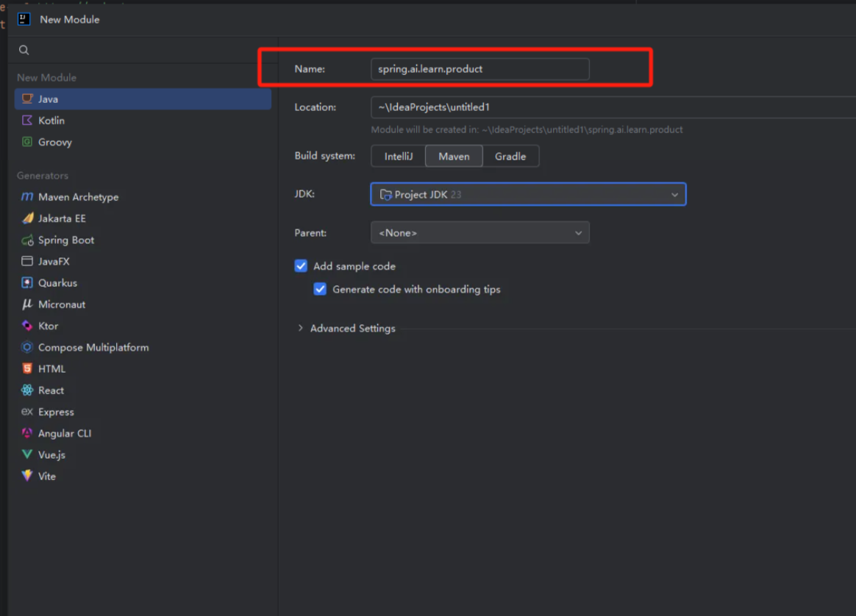The image size is (856, 616).
Task: Click the module Name input field
Action: coord(480,69)
